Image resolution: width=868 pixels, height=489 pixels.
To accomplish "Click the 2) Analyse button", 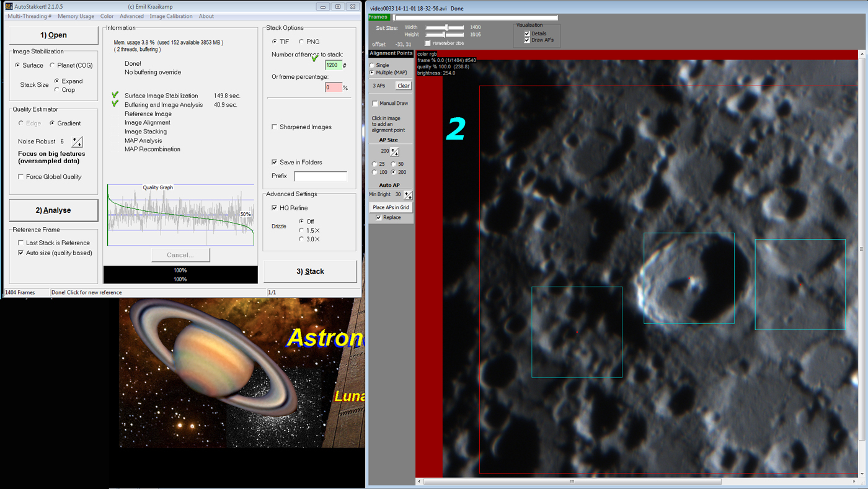I will click(53, 210).
